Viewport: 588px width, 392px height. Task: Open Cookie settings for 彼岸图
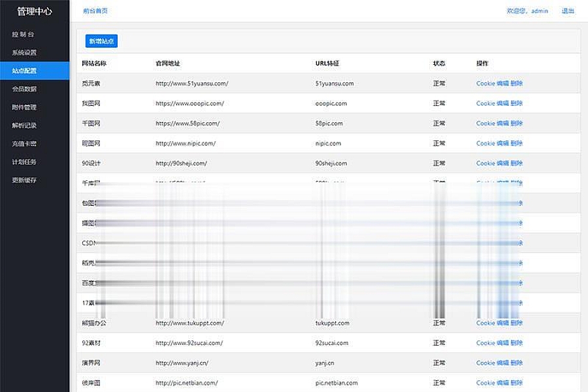[485, 383]
